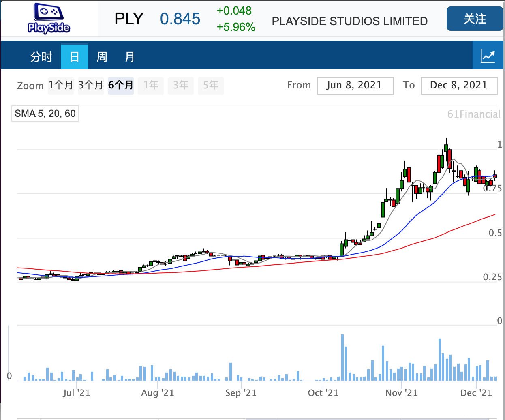Set zoom range to 3个月
Screen dimensions: 505x420
click(91, 86)
